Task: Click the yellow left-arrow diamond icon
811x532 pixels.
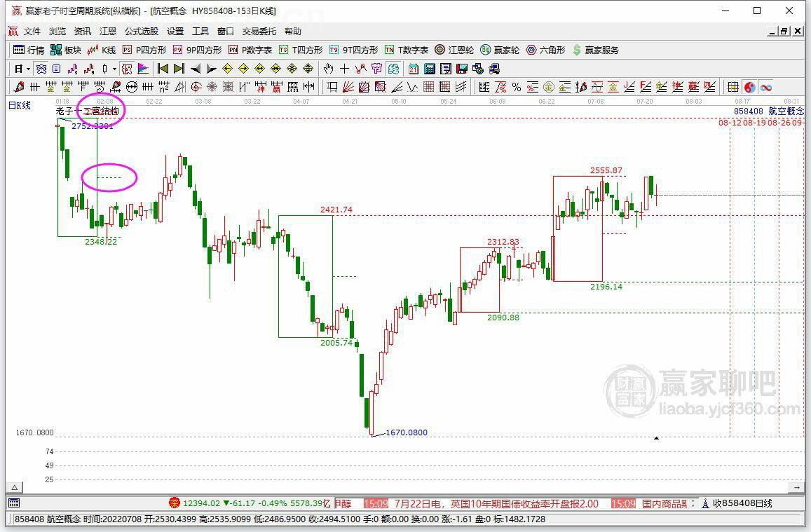Action: (228, 69)
